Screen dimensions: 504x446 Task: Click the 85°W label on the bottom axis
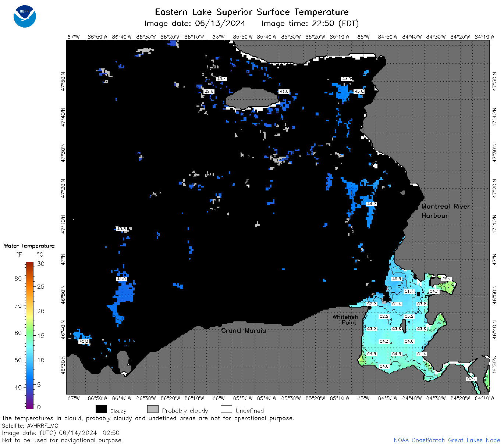363,398
